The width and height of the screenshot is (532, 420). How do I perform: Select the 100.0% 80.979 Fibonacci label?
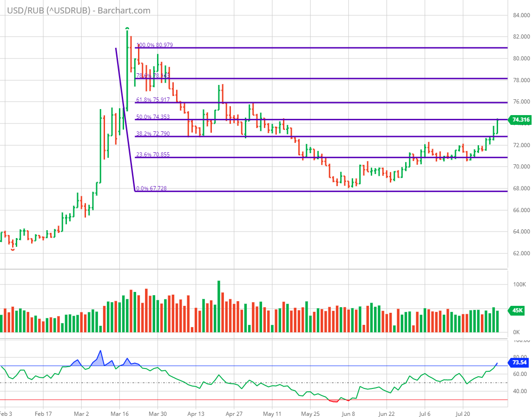[x=155, y=45]
